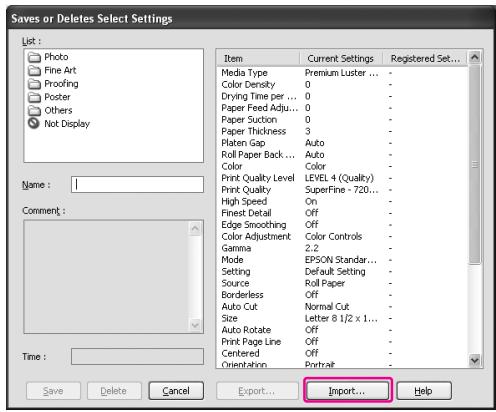The width and height of the screenshot is (496, 412).
Task: Click Comment box scroll-down arrow
Action: pos(195,324)
